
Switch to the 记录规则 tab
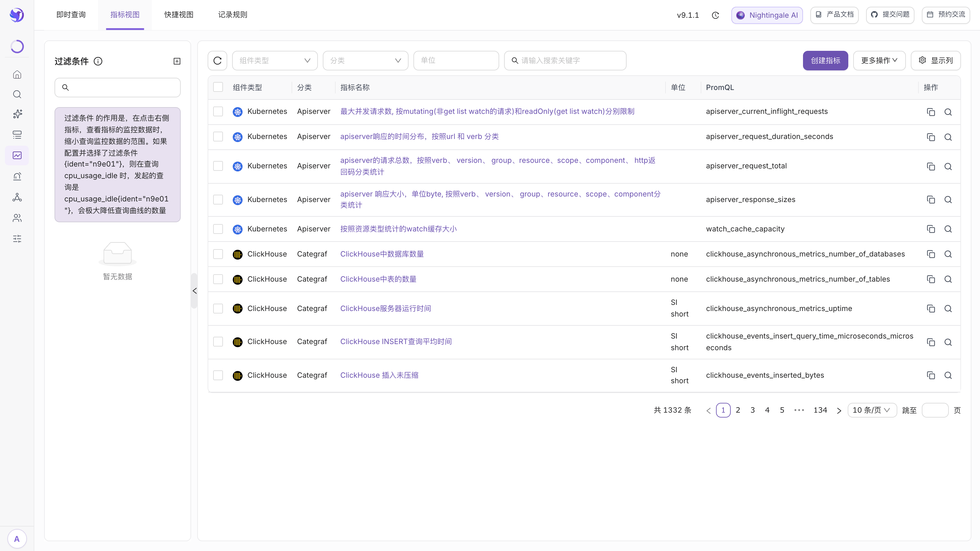coord(232,15)
